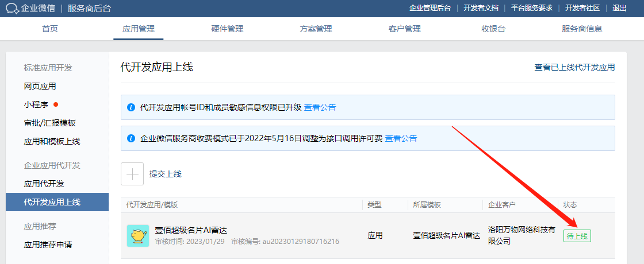The image size is (644, 264).
Task: Click the 企业微信 logo icon
Action: (x=12, y=8)
